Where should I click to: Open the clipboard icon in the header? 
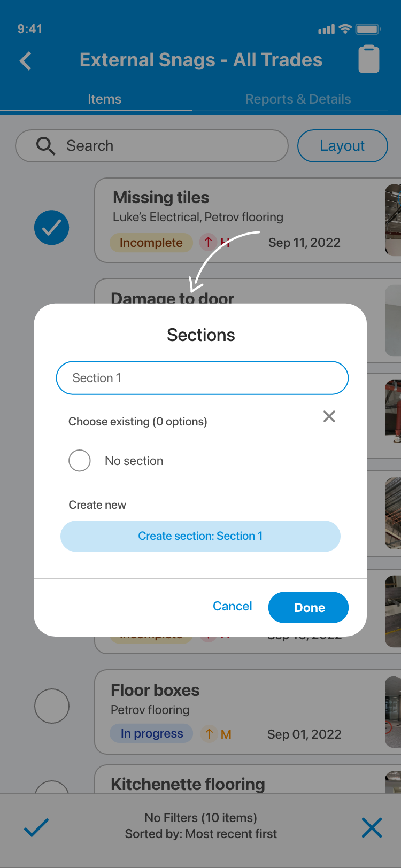369,59
